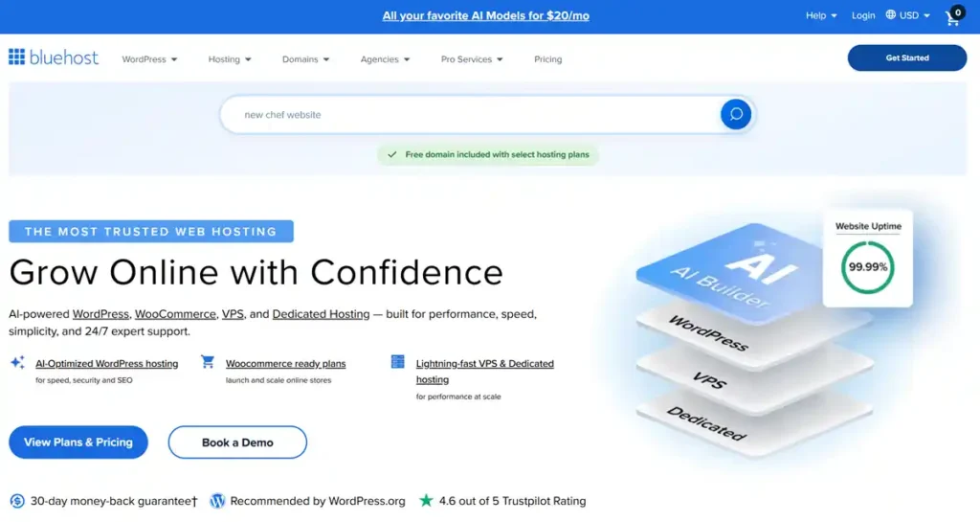Click the 99.99% uptime circle
Image resolution: width=980 pixels, height=522 pixels.
pyautogui.click(x=867, y=267)
